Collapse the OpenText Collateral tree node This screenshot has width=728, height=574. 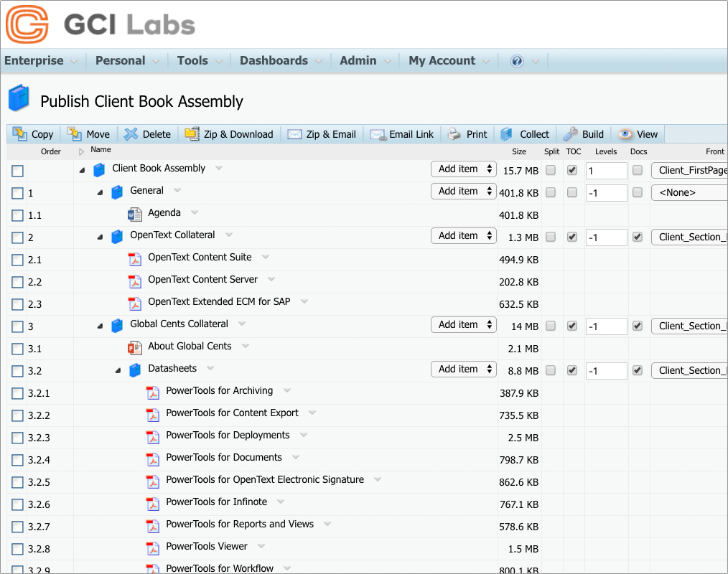point(101,237)
